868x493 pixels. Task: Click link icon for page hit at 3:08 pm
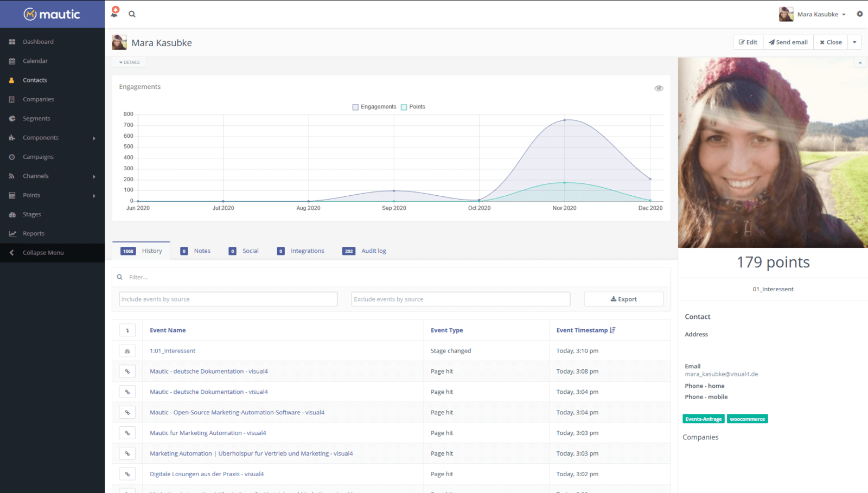pos(127,372)
